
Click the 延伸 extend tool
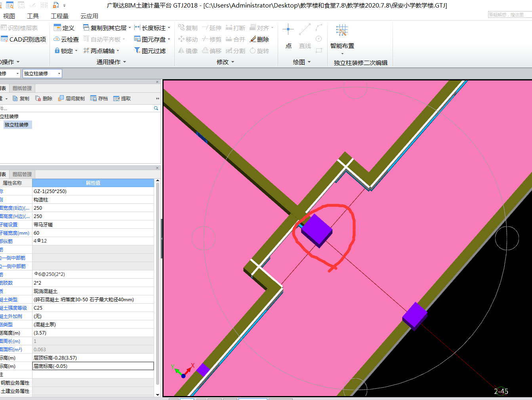click(x=212, y=28)
